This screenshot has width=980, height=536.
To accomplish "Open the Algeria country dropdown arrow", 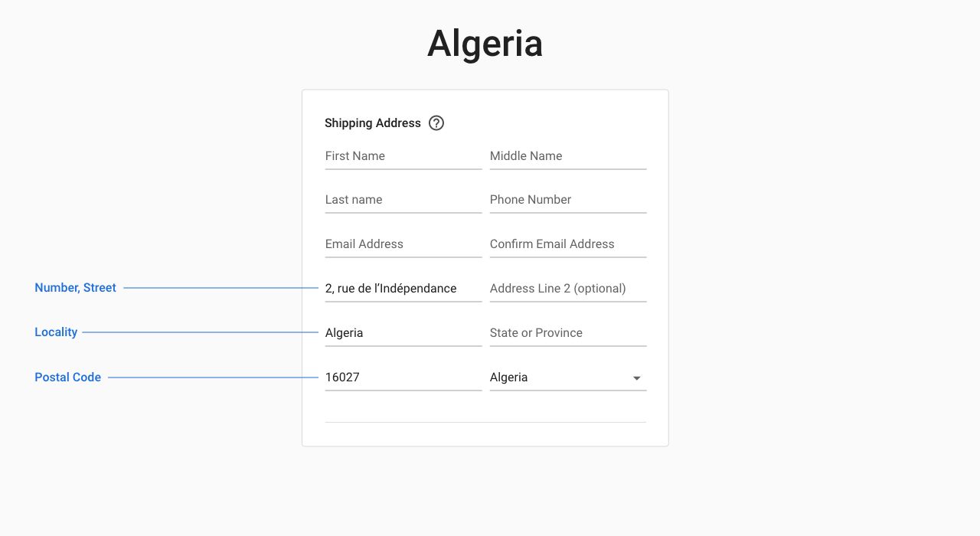I will pos(636,378).
